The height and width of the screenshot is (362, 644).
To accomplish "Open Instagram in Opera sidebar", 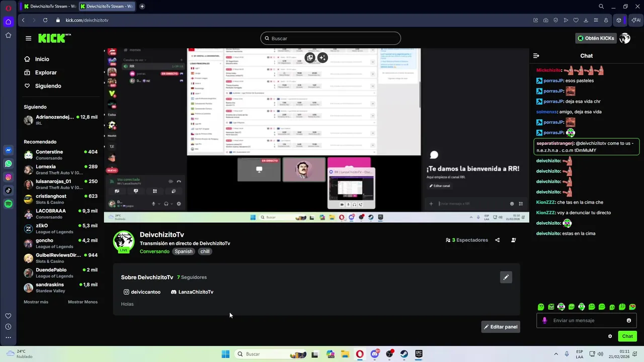I will pos(8,177).
